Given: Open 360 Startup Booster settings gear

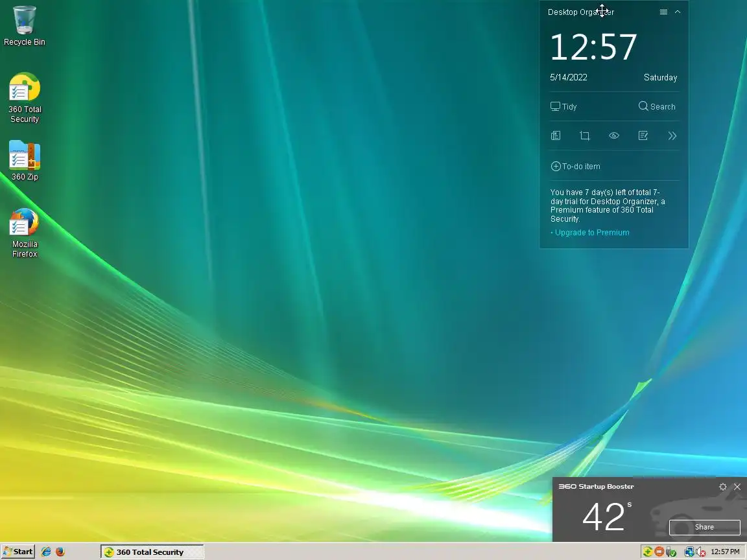Looking at the screenshot, I should (723, 487).
